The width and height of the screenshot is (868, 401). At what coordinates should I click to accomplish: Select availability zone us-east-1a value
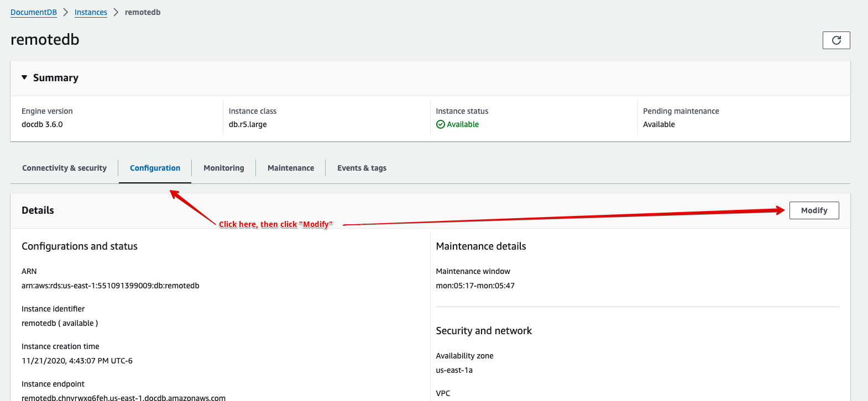[x=454, y=370]
